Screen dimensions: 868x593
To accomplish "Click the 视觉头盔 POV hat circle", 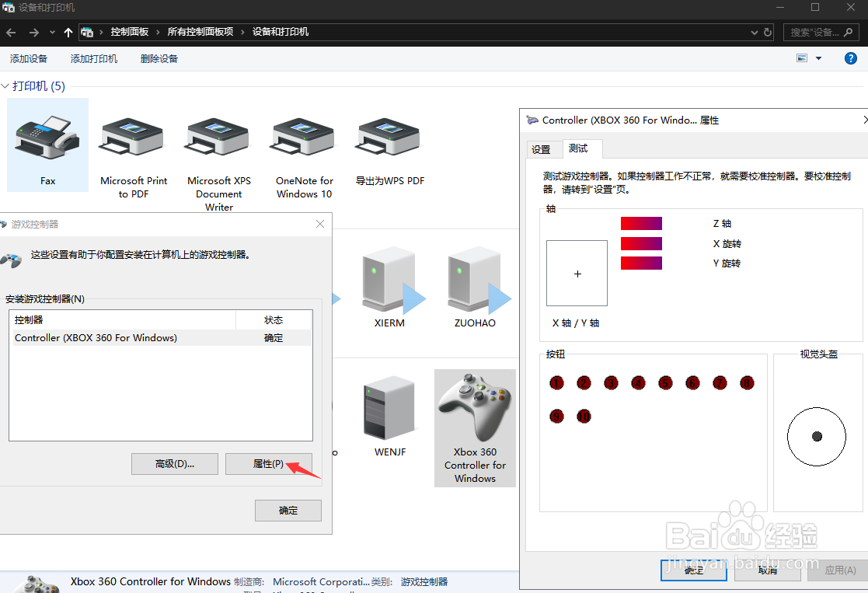I will (x=817, y=436).
